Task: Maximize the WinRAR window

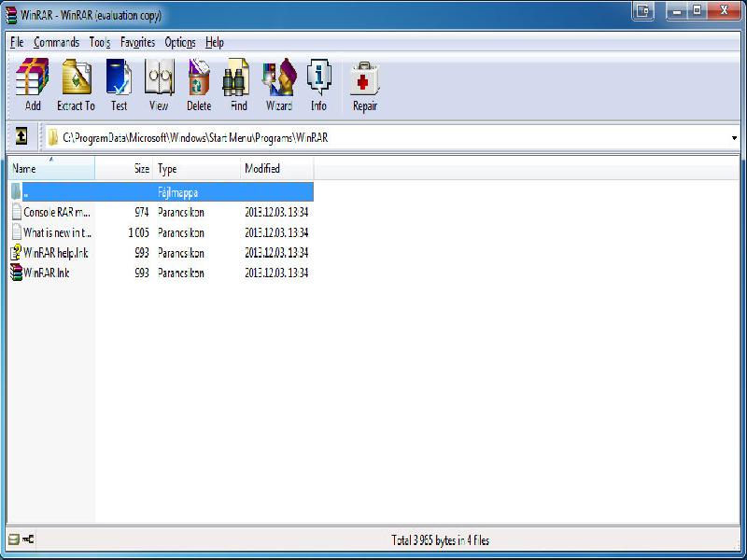Action: tap(697, 10)
